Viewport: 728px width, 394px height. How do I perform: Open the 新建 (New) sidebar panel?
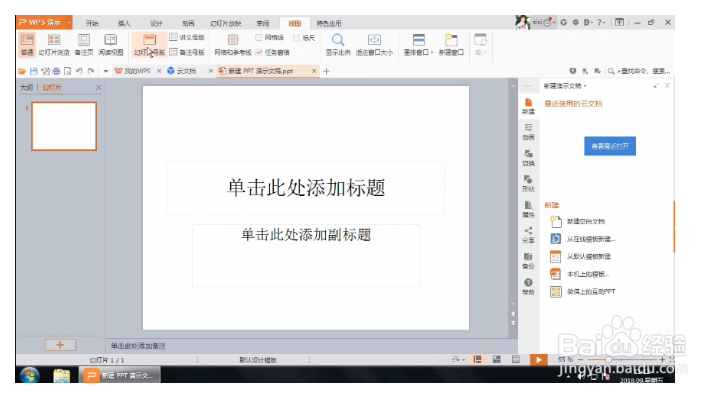click(x=528, y=106)
